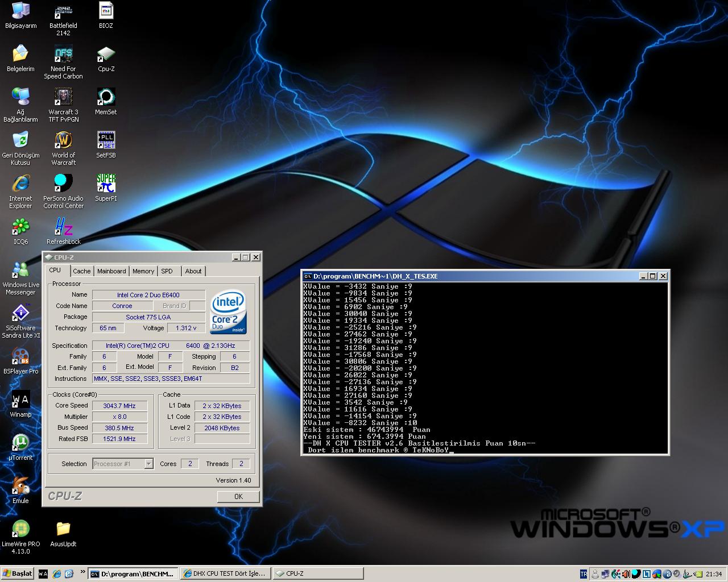The height and width of the screenshot is (582, 728).
Task: Open PerSono Audio Control Center icon
Action: click(63, 192)
